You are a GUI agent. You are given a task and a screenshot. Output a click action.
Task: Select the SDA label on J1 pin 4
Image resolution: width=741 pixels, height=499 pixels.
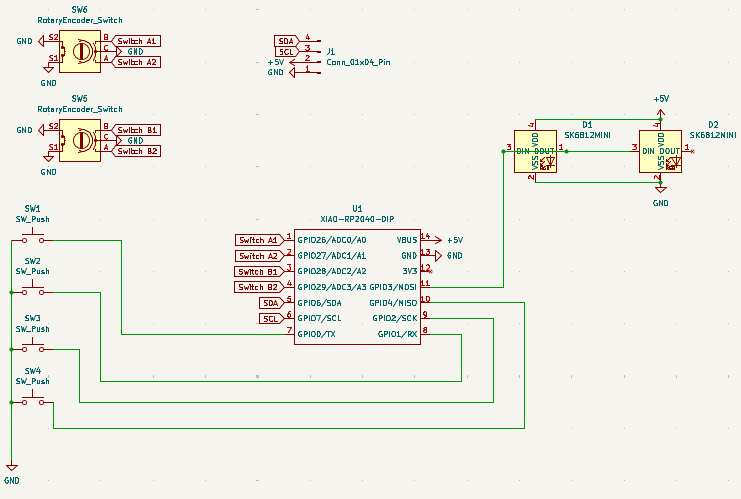[x=287, y=41]
